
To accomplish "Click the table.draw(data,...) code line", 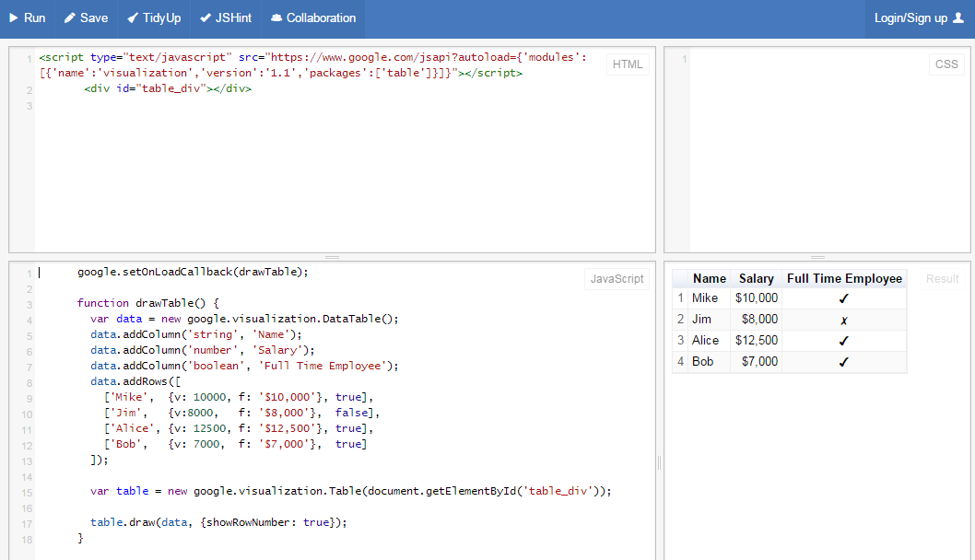I will pos(219,523).
